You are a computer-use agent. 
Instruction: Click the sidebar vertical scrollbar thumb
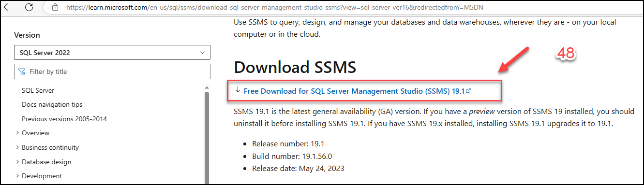(x=207, y=138)
